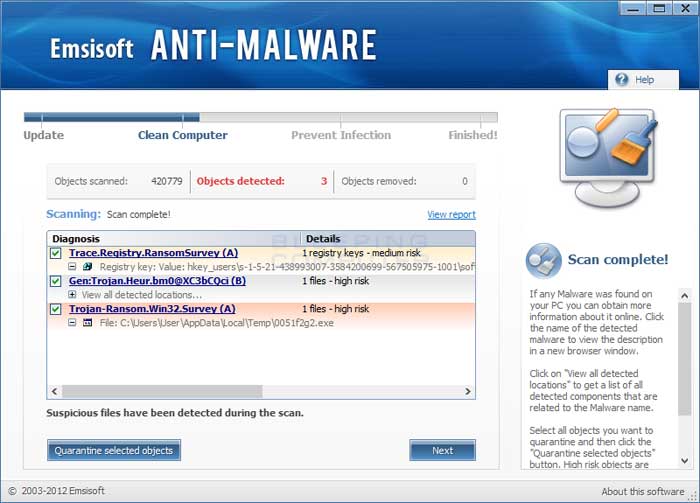
Task: Open Trace.Registry.RansomSurvey (A) description
Action: [x=153, y=253]
